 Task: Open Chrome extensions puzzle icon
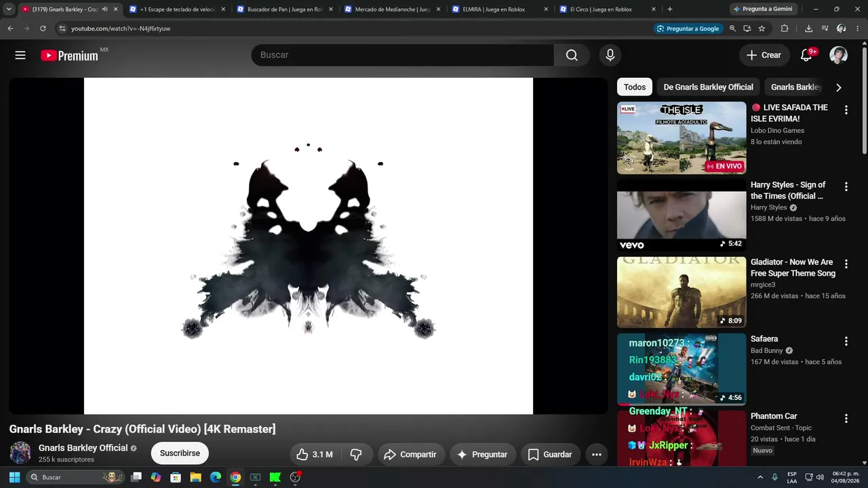(785, 28)
